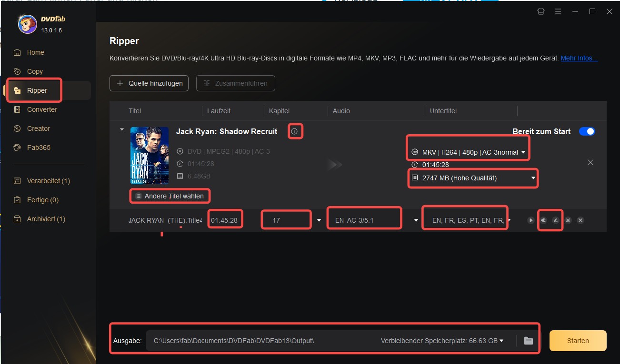Viewport: 620px width, 364px height.
Task: Expand the EN, FR, ES, PT subtitle dropdown
Action: tap(509, 220)
